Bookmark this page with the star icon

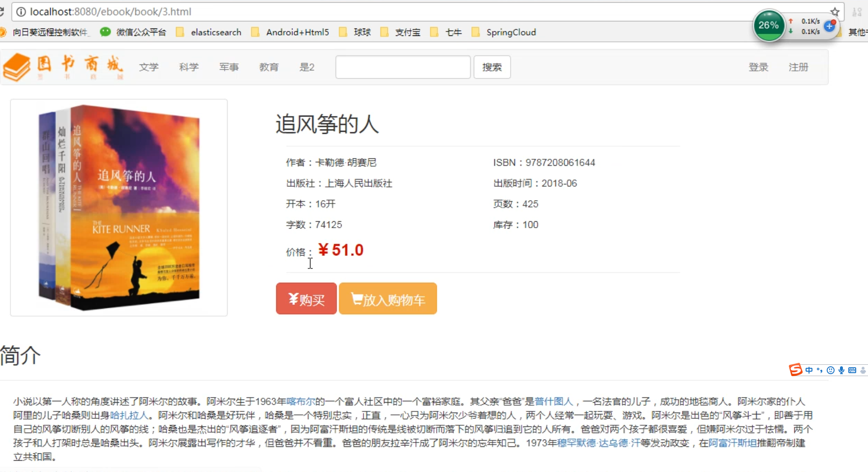point(835,12)
